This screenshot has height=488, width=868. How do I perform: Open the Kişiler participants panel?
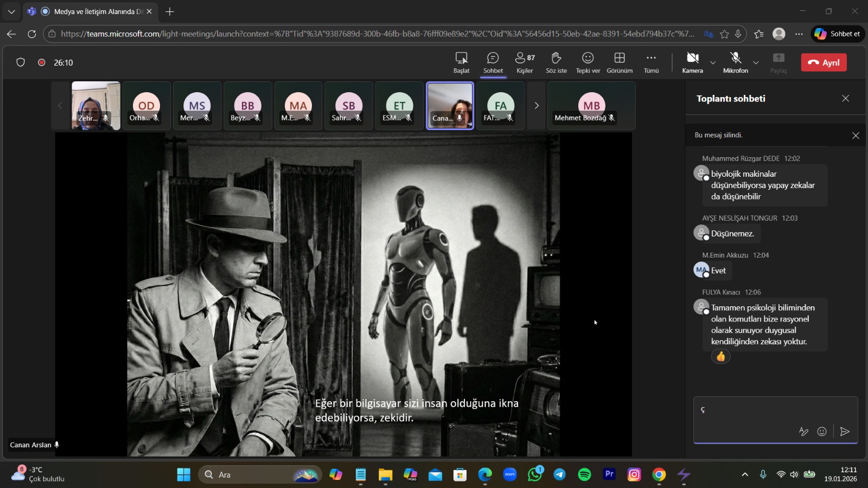click(525, 62)
